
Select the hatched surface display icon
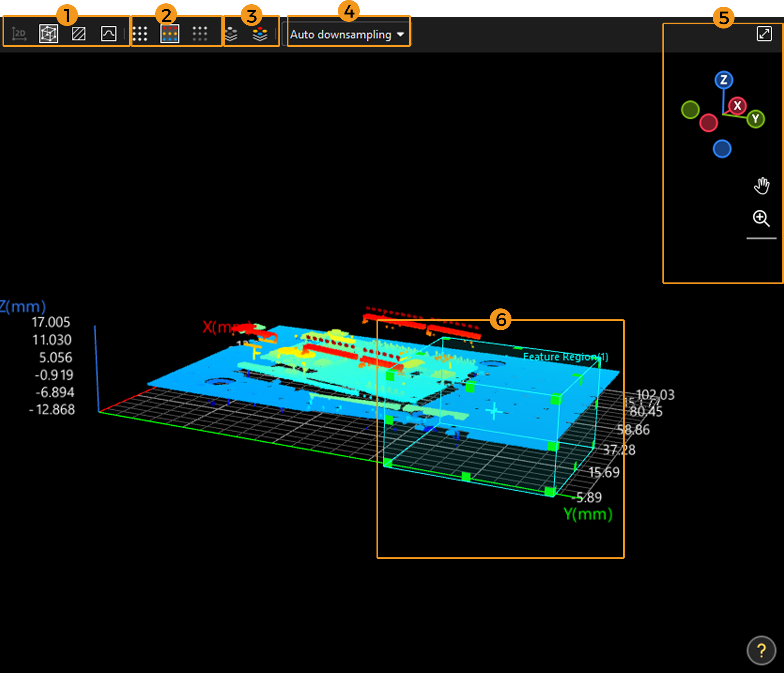click(x=78, y=34)
